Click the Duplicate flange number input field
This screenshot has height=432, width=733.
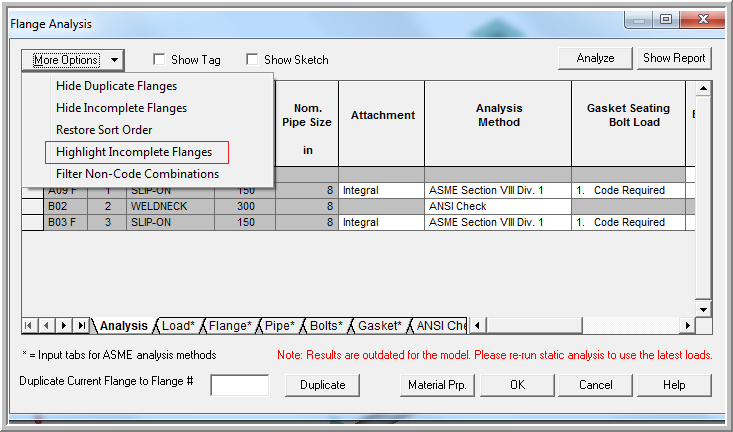240,385
